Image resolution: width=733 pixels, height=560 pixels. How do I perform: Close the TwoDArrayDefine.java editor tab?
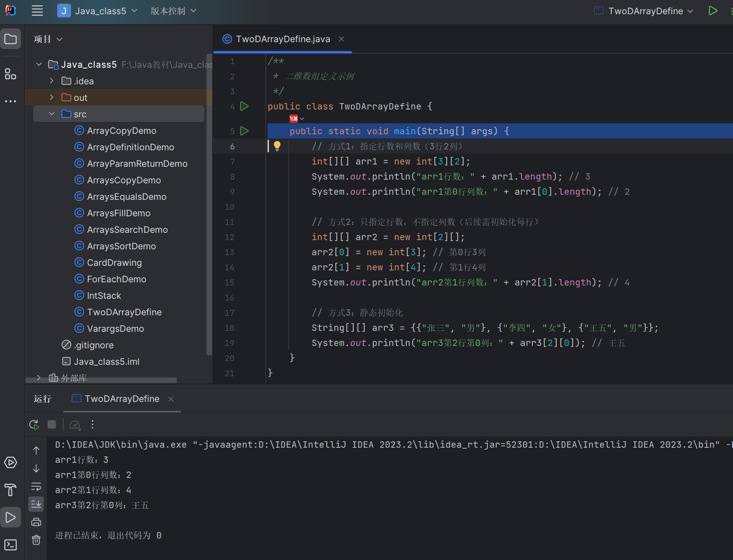[341, 39]
